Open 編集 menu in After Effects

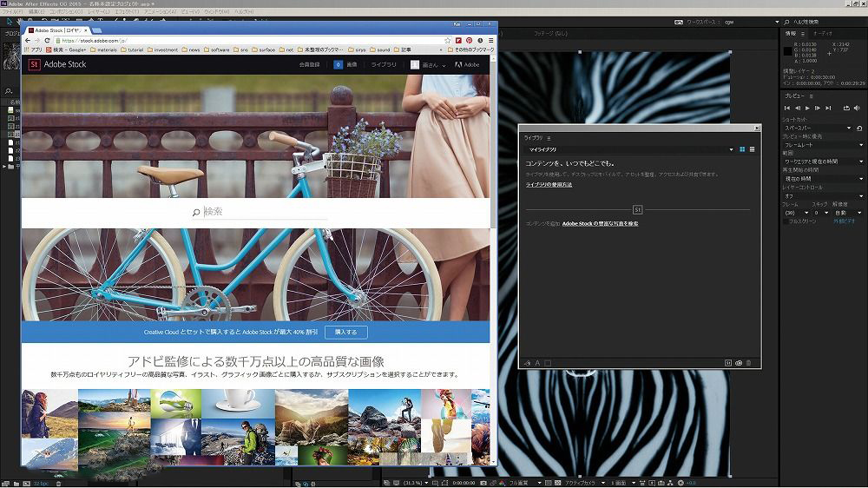click(x=36, y=11)
